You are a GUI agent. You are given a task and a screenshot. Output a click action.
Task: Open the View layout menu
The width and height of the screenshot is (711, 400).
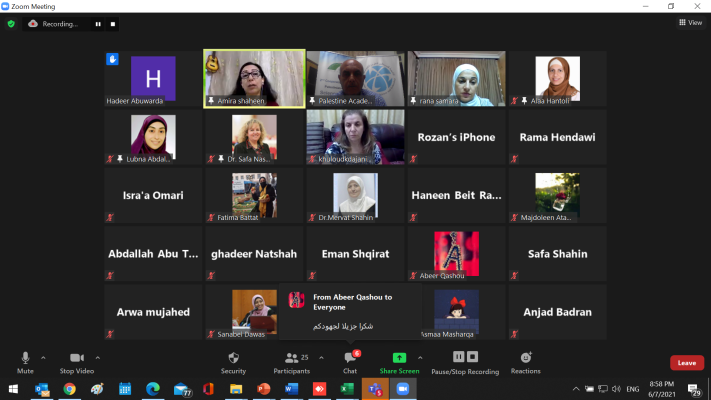(689, 23)
